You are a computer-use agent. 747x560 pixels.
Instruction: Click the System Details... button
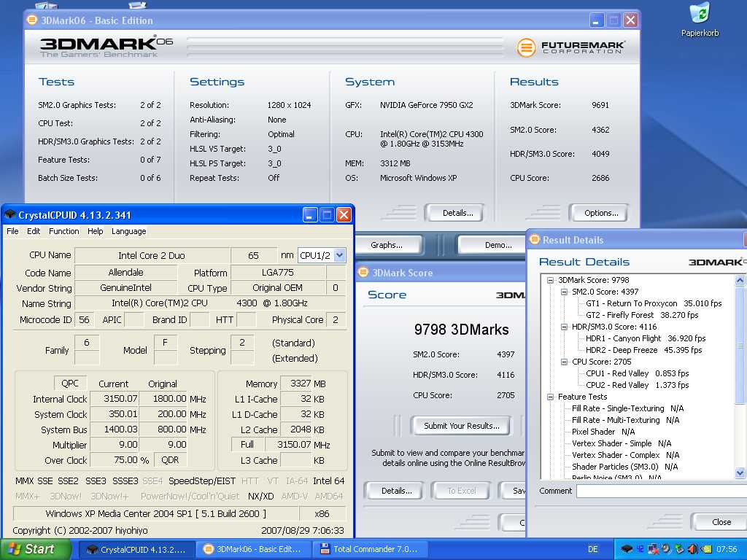click(x=454, y=213)
